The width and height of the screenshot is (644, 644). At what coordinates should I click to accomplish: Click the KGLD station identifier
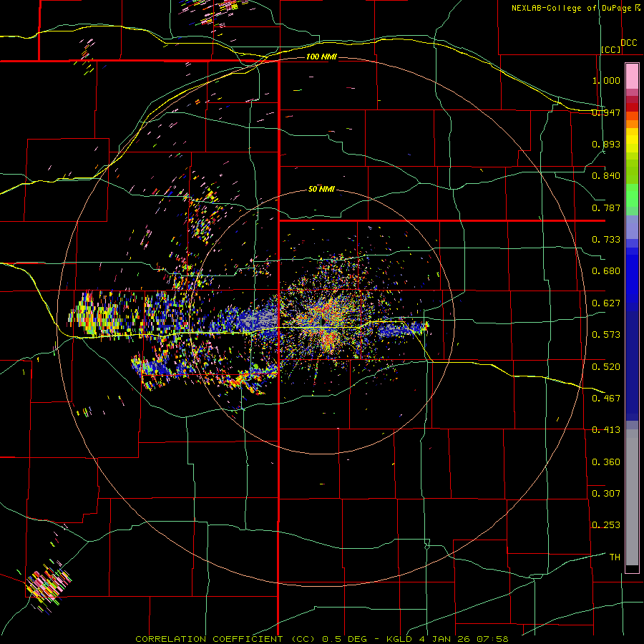tap(399, 639)
